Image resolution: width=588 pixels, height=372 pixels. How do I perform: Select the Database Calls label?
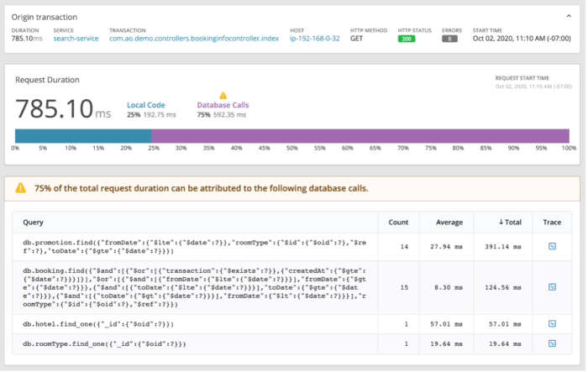223,105
